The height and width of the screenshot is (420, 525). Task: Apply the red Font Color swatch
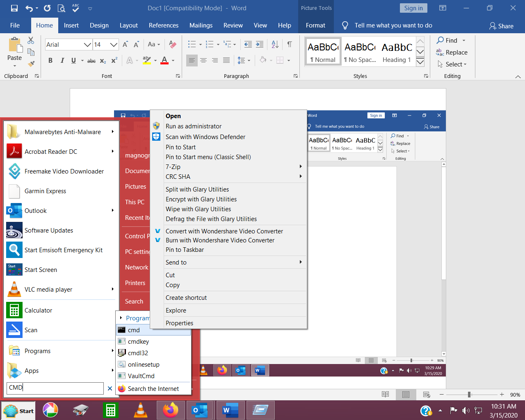point(164,61)
